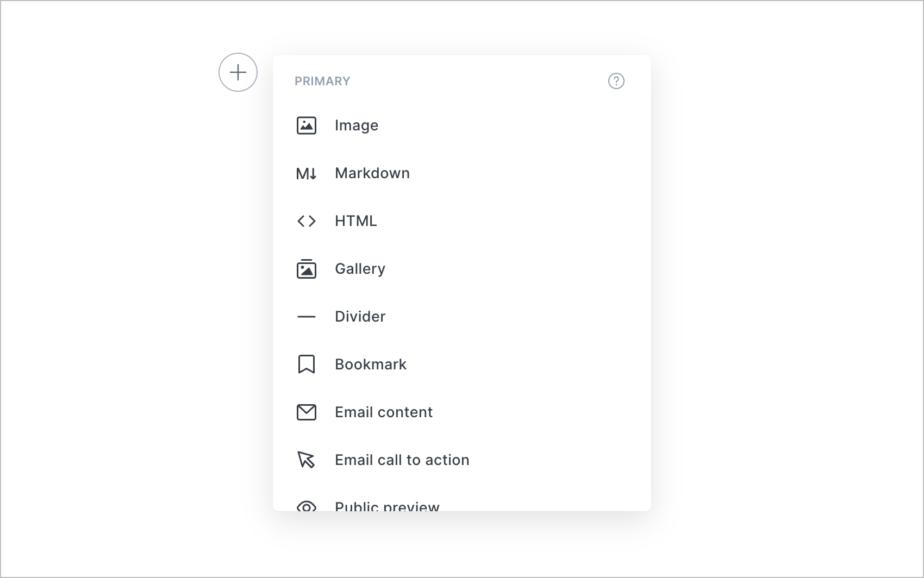Choose Email content card
Screen dimensions: 924x578
pos(384,412)
